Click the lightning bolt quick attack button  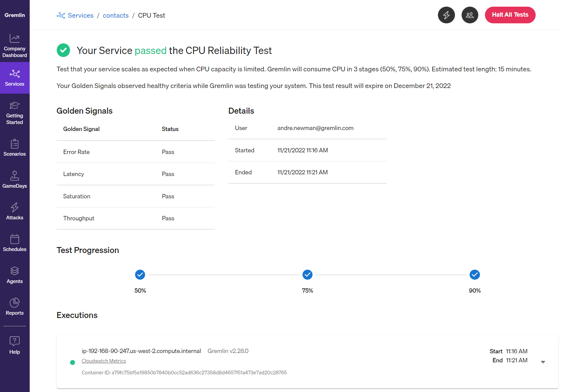pos(446,15)
